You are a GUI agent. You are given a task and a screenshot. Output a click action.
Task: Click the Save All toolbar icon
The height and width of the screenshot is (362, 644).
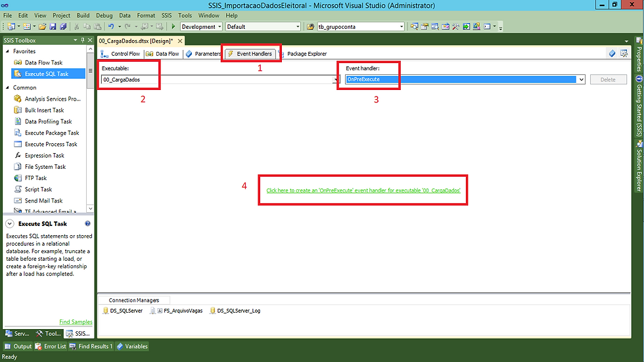tap(63, 27)
